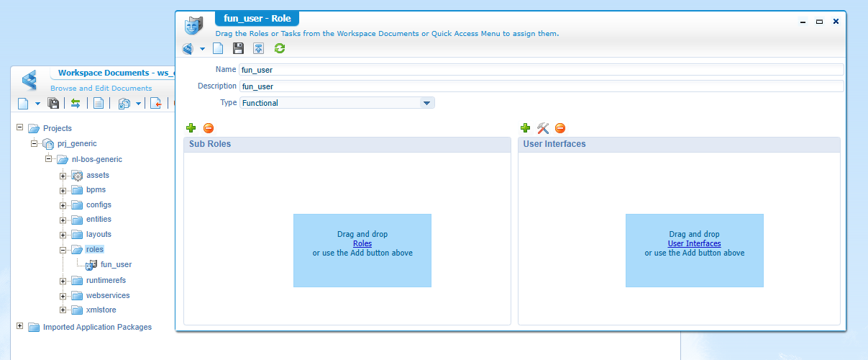The width and height of the screenshot is (868, 360).
Task: Click the Roles link in Sub Roles panel
Action: pyautogui.click(x=362, y=244)
